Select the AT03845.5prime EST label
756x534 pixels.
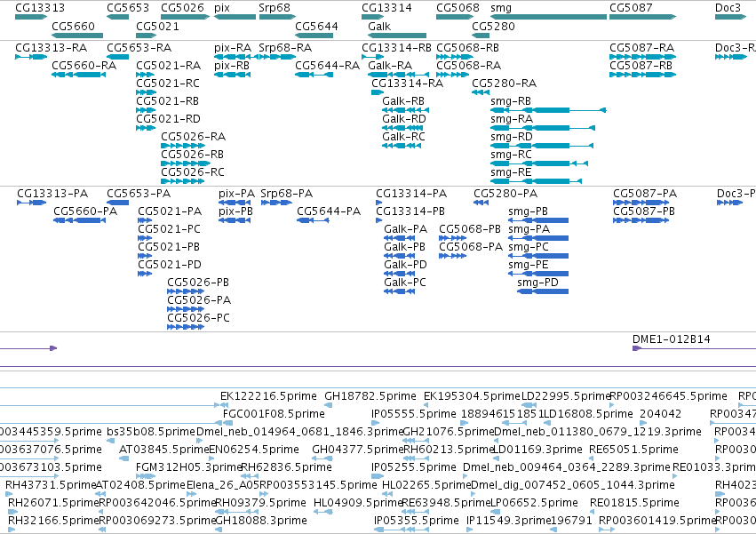click(x=164, y=450)
